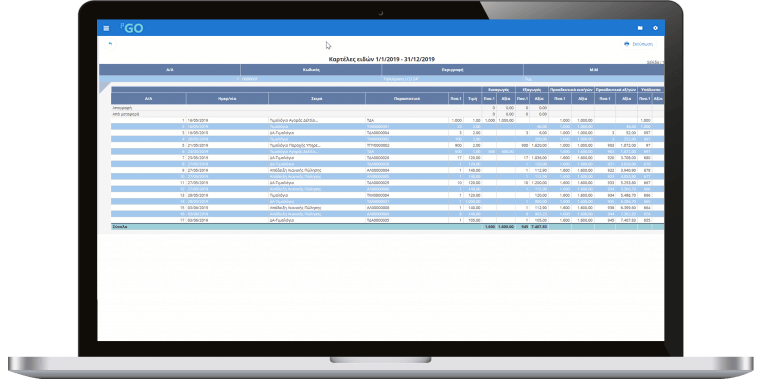Click the Ημερ/νία column header

click(227, 98)
